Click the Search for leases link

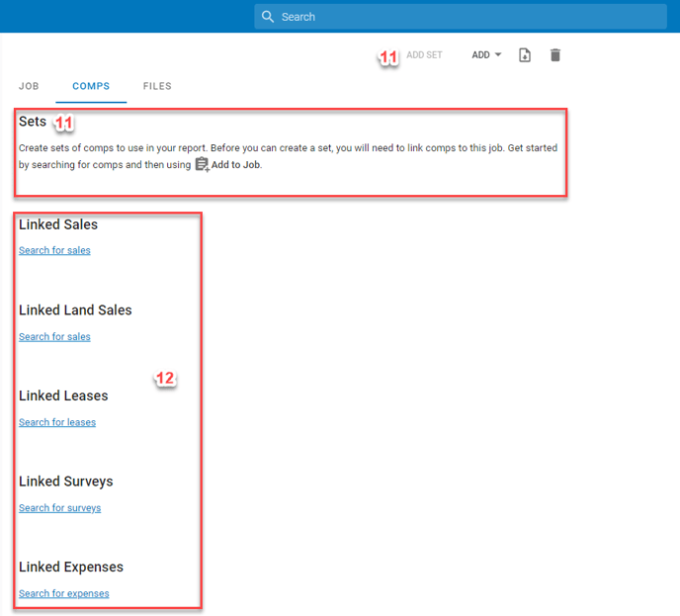[57, 423]
